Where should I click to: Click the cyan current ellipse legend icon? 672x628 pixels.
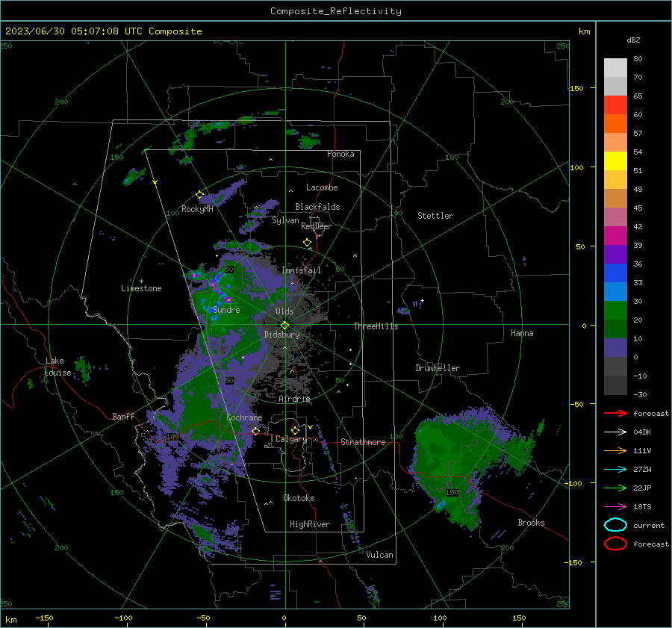(615, 525)
